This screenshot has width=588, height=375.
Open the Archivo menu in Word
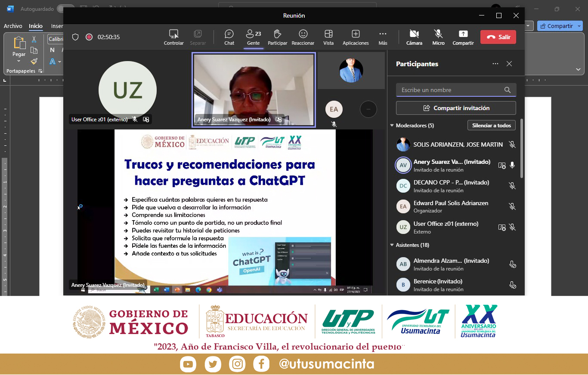pos(13,26)
